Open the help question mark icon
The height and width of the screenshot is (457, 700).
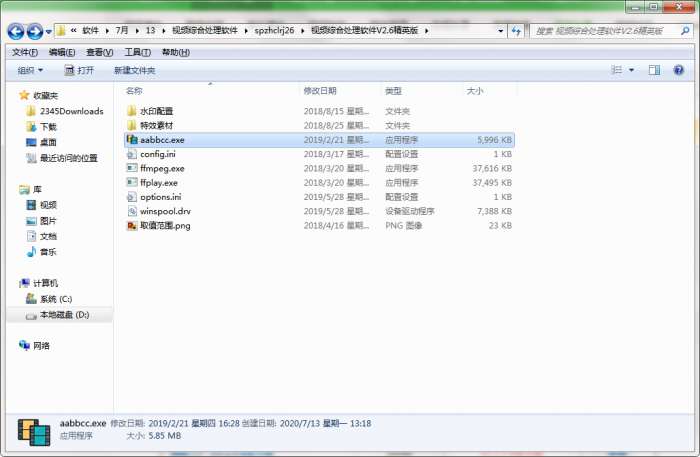point(678,70)
